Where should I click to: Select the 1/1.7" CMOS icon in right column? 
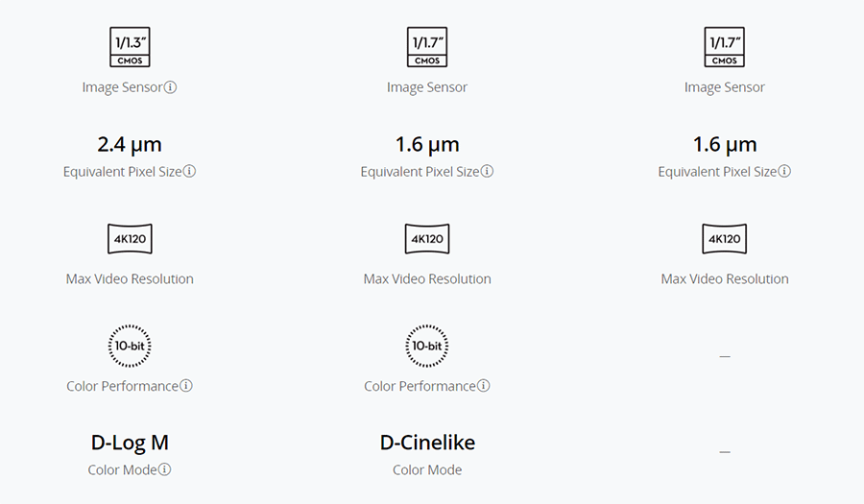[x=725, y=48]
